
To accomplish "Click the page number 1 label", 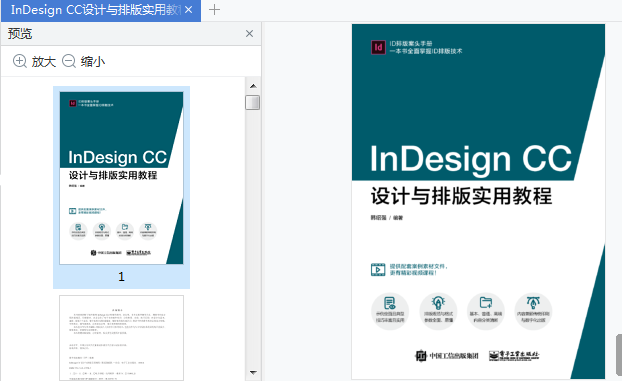I will point(121,276).
